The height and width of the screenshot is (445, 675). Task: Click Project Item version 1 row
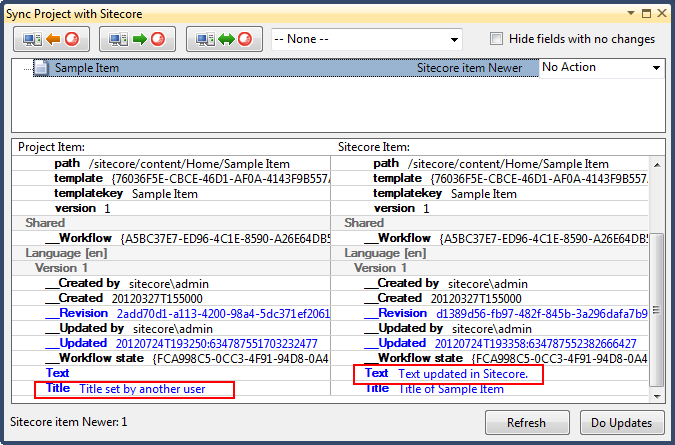click(171, 209)
